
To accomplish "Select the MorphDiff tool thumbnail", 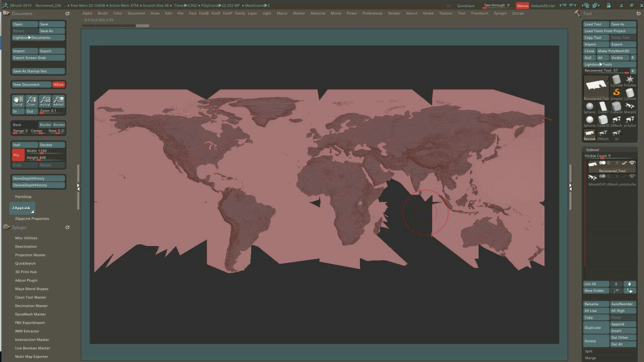I will 630,107.
